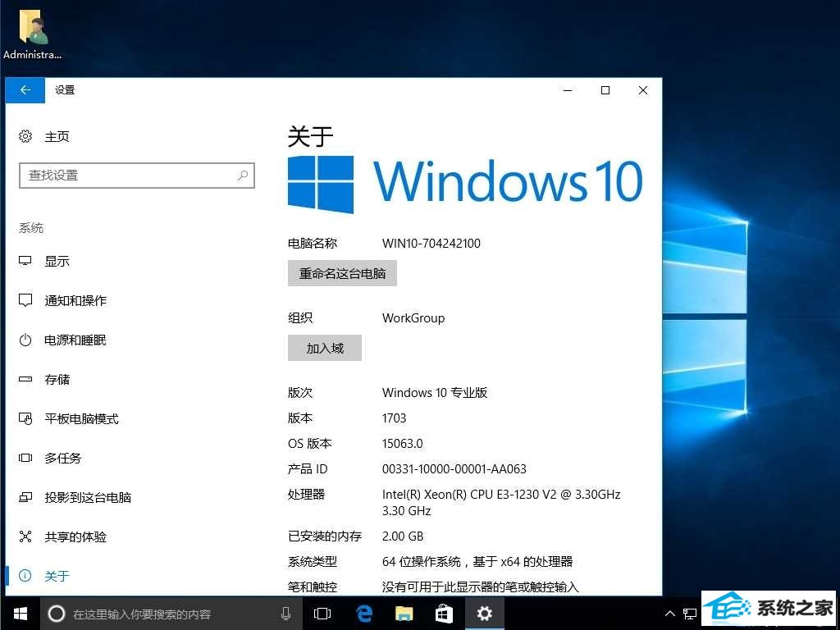Click the 重命名这台电脑 button
The height and width of the screenshot is (630, 840).
342,273
